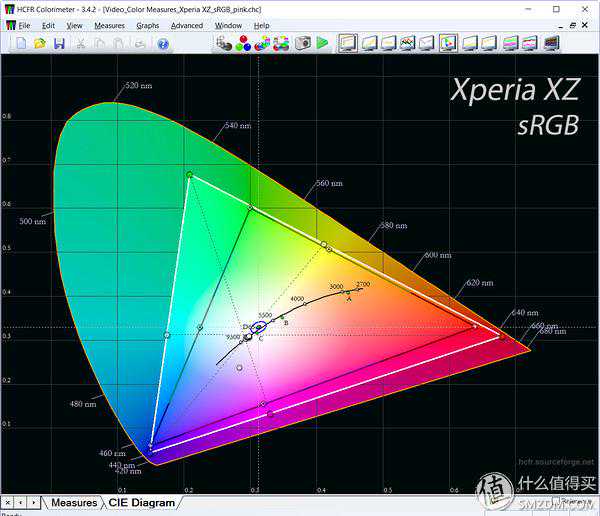
Task: Click the last monitor icon at toolbar's right end
Action: (552, 44)
